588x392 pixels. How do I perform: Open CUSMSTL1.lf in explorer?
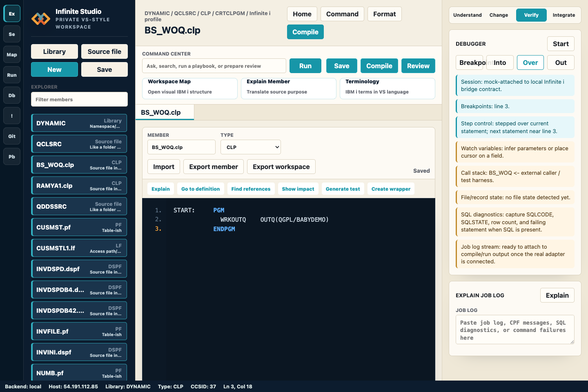point(79,248)
